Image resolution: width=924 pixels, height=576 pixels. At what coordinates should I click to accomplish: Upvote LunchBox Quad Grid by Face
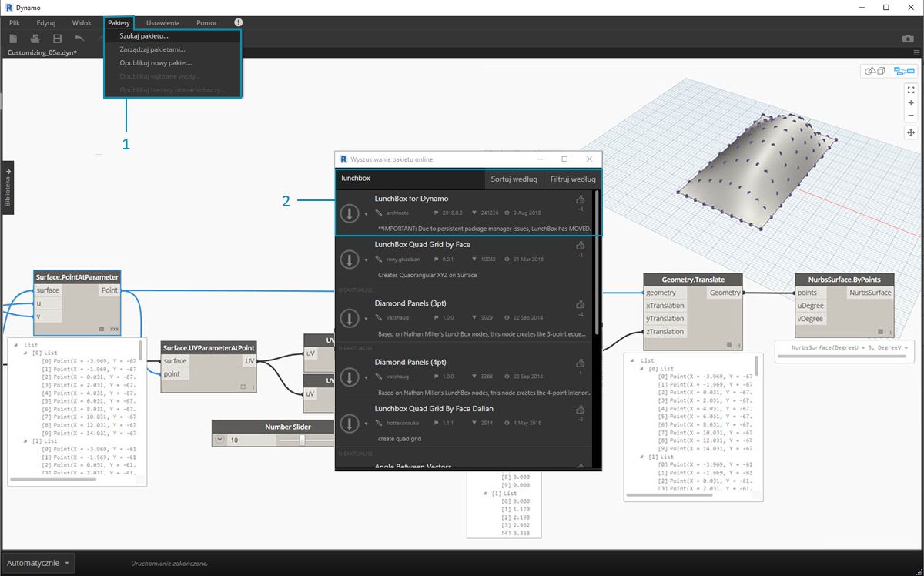coord(581,246)
